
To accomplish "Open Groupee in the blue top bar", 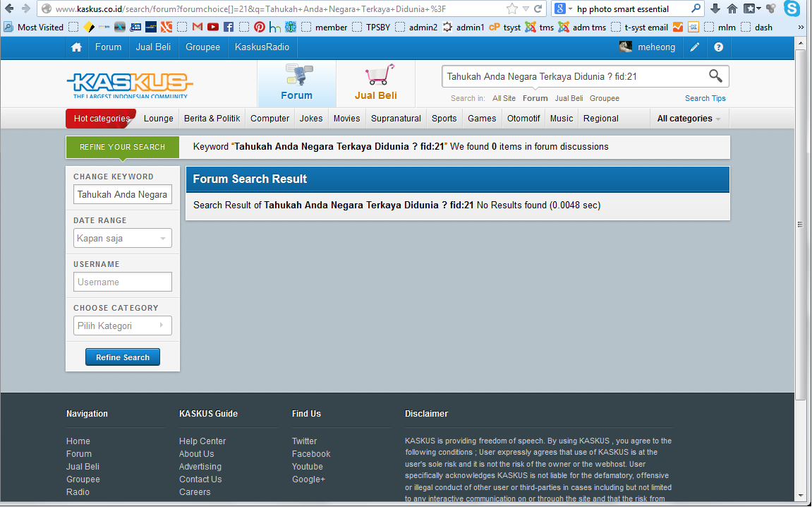I will (202, 47).
